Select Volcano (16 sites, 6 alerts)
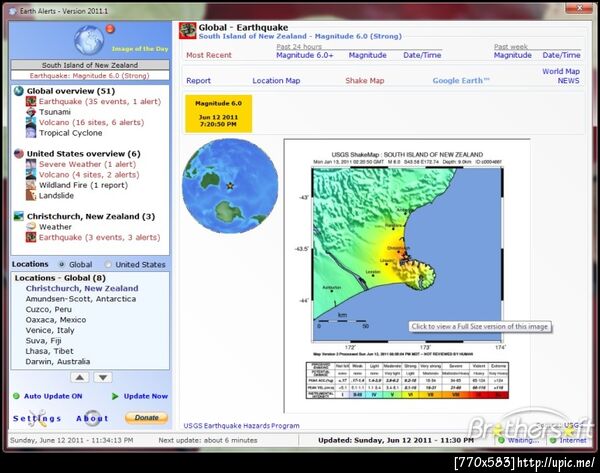The image size is (600, 473). [x=91, y=122]
